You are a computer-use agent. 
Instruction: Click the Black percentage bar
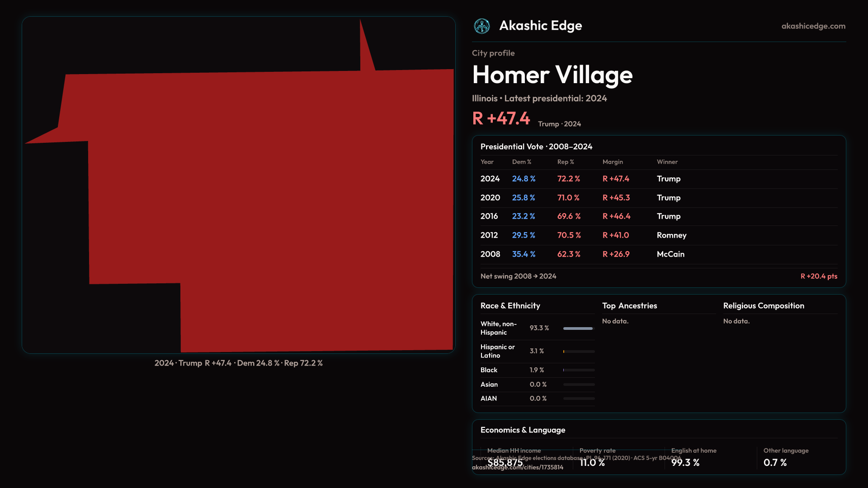(578, 370)
